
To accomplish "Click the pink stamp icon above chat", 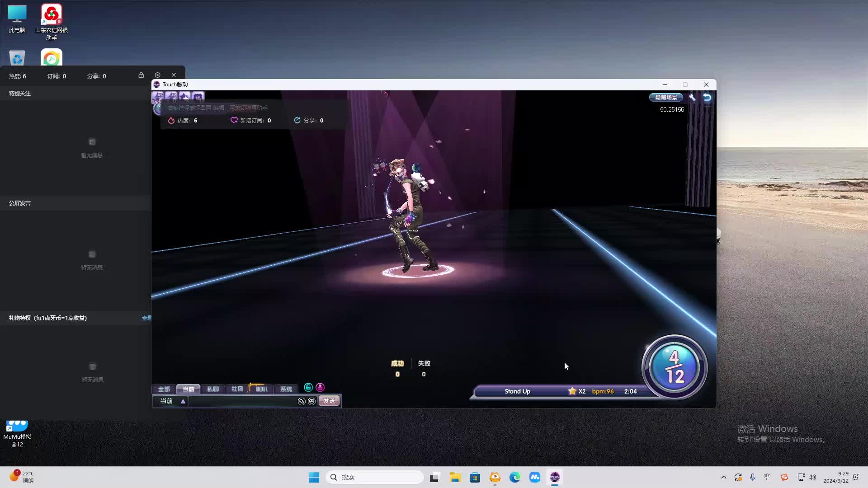I will coord(320,387).
